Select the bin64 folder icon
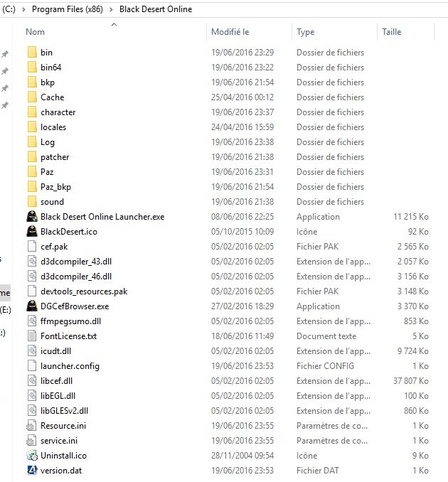 pyautogui.click(x=31, y=68)
